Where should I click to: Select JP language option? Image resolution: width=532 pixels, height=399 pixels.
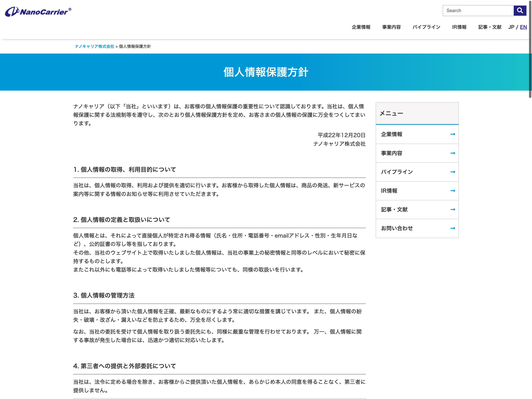click(511, 27)
